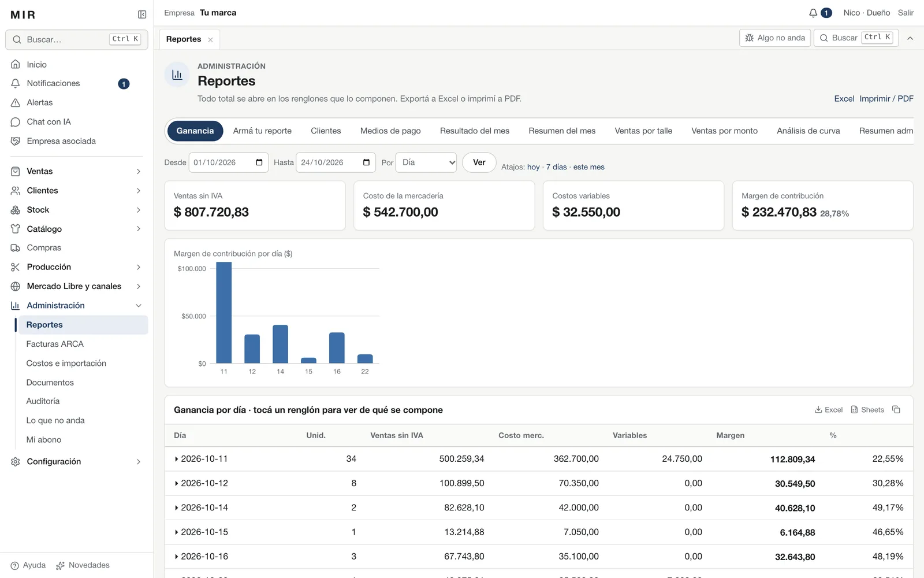Viewport: 924px width, 578px height.
Task: Select the Análisis de curva tab
Action: [808, 131]
